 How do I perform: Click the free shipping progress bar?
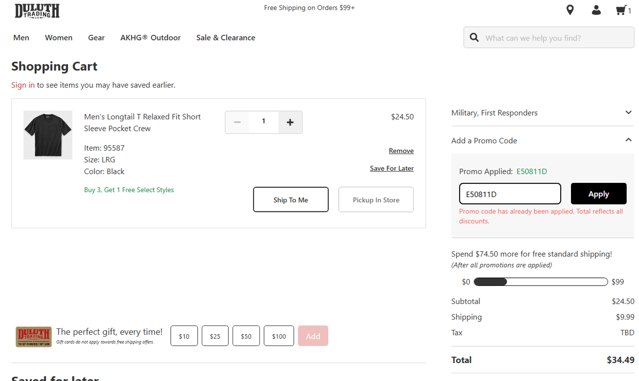tap(541, 282)
